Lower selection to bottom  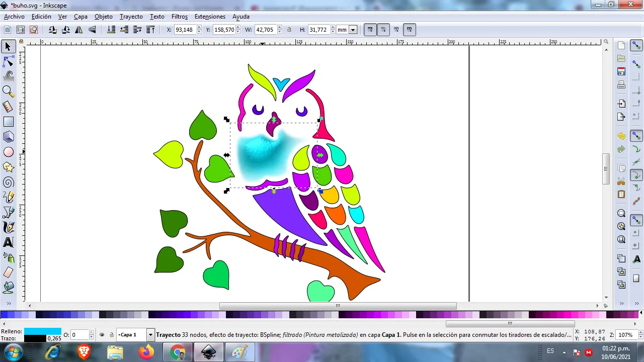point(111,30)
